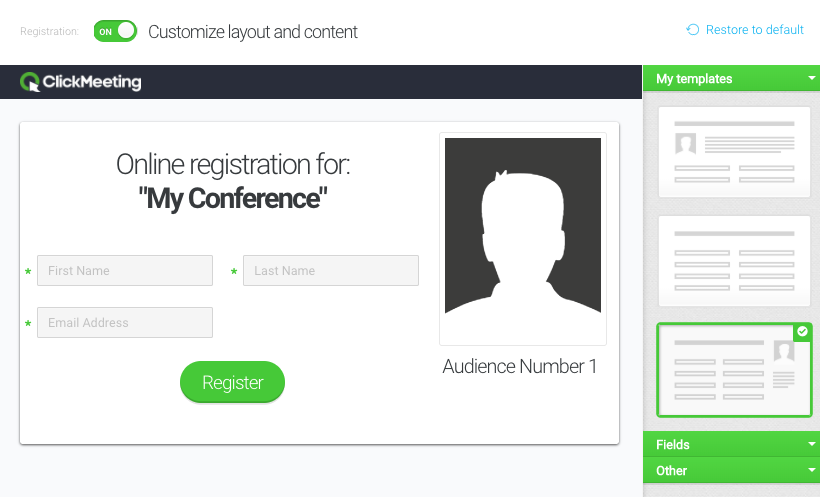Click the Restore to default circular arrow icon

692,30
